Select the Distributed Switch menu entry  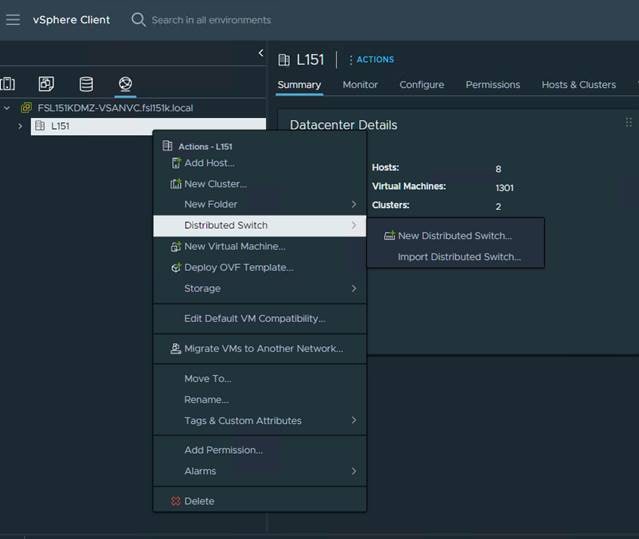click(260, 225)
